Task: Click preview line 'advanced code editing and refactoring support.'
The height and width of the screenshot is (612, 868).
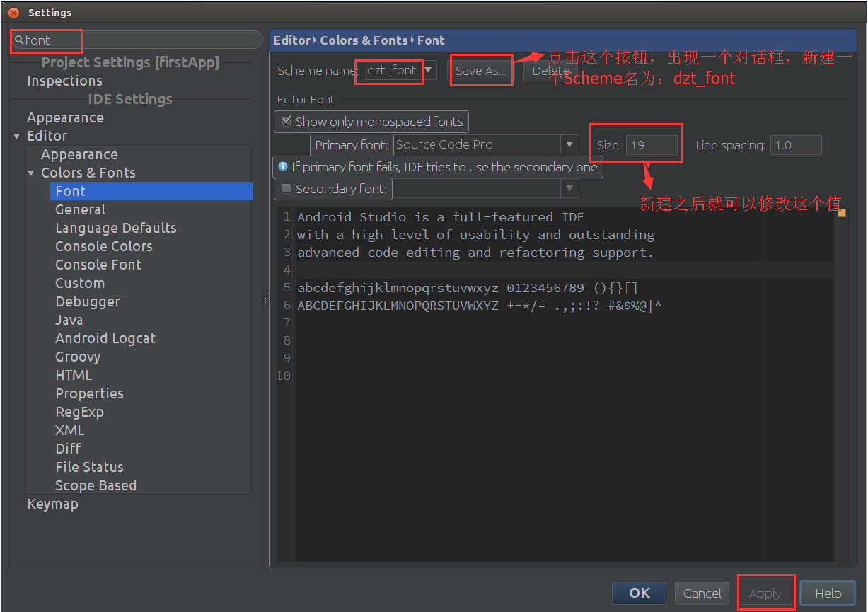Action: pyautogui.click(x=475, y=253)
